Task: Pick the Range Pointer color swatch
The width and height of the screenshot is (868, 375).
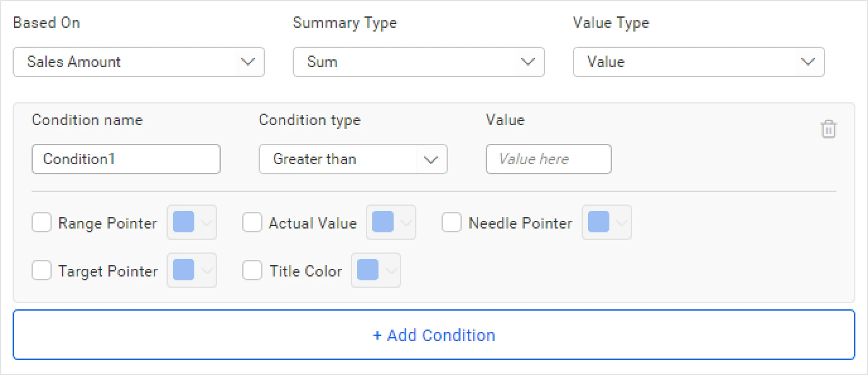Action: coord(191,222)
